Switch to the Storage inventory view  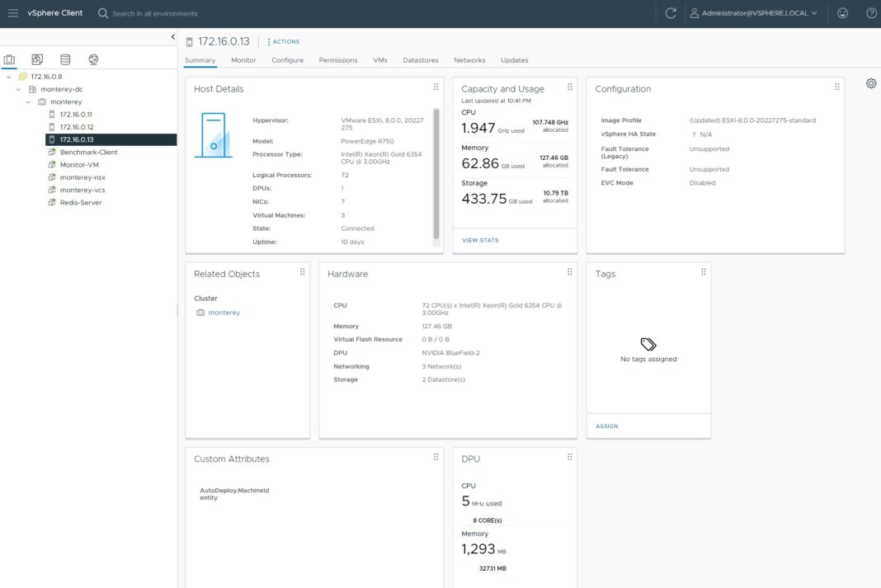coord(64,59)
